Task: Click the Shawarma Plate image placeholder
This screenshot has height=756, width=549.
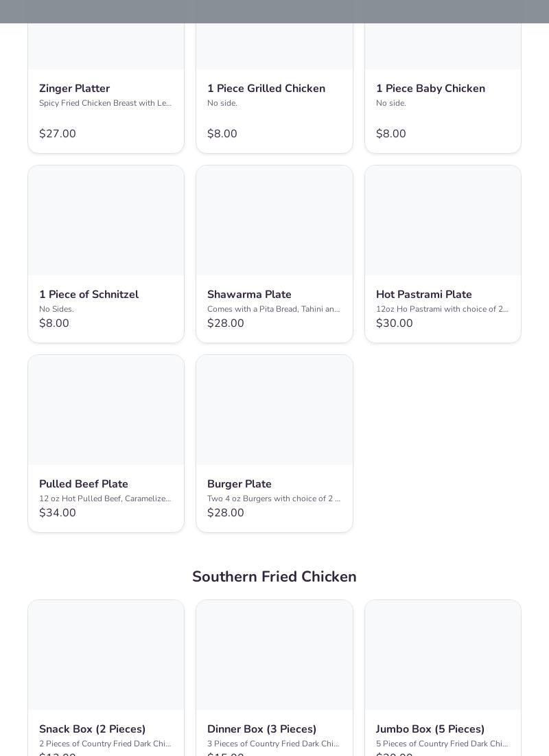Action: point(274,220)
